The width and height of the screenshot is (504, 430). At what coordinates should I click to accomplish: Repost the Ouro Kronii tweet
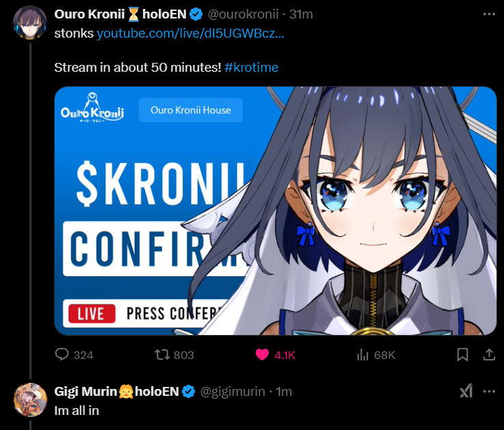click(162, 355)
